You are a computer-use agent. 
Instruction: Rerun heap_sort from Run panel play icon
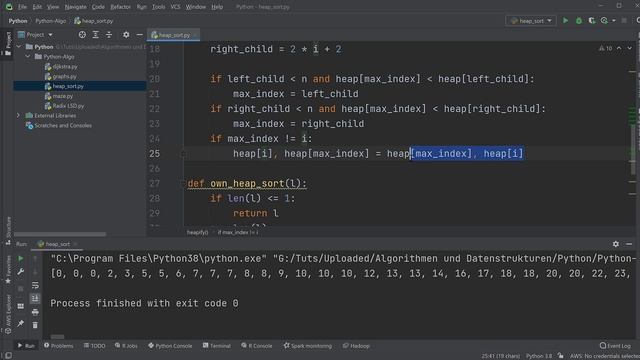pos(20,258)
